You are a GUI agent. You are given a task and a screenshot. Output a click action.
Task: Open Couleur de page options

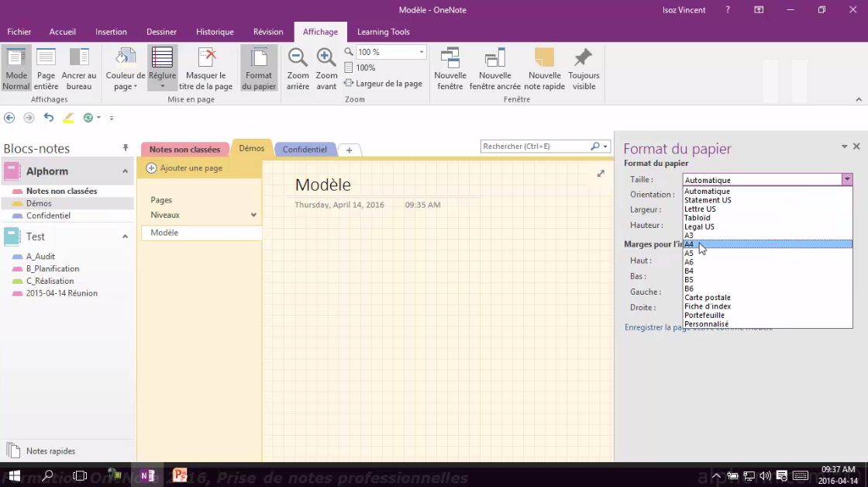pyautogui.click(x=125, y=69)
